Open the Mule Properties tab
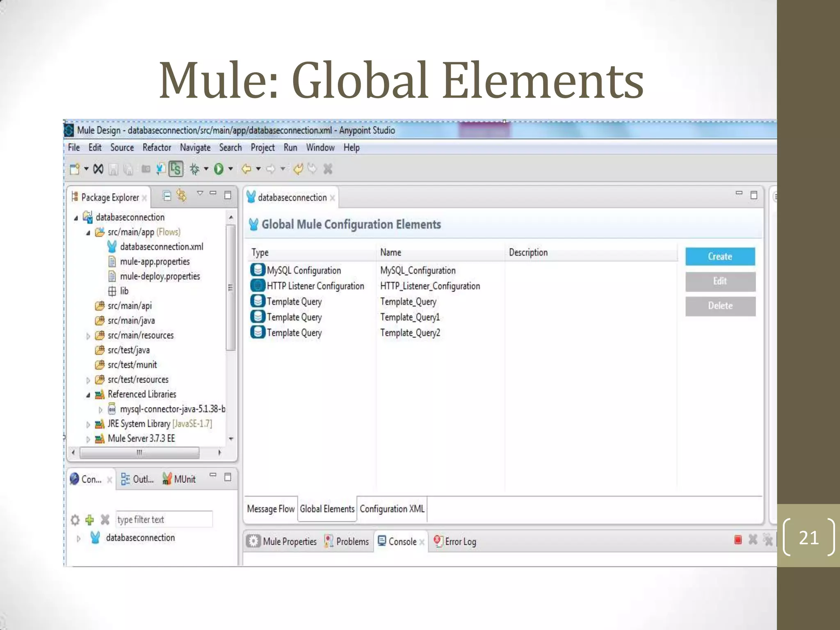This screenshot has height=630, width=840. (x=282, y=541)
